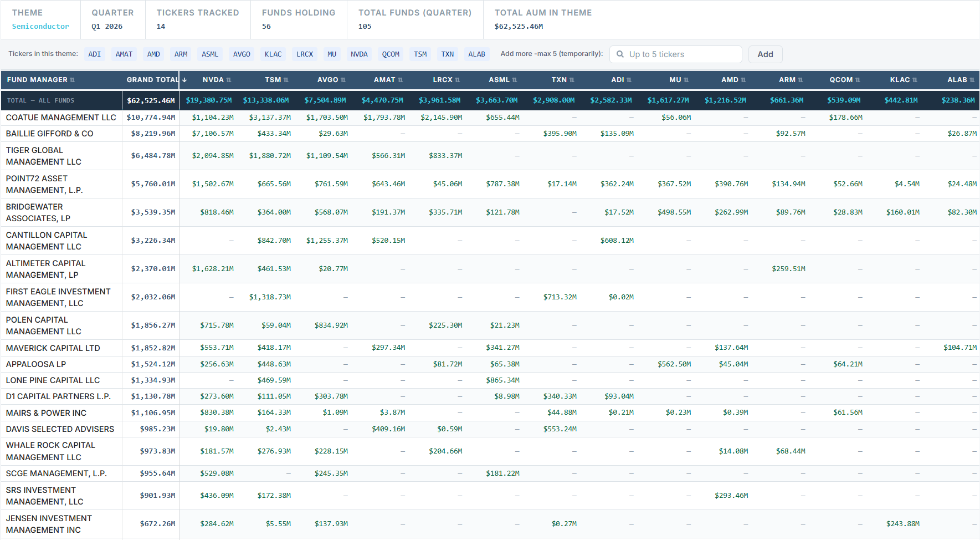The image size is (980, 540).
Task: Focus the Up to 5 tickers field
Action: pos(676,54)
